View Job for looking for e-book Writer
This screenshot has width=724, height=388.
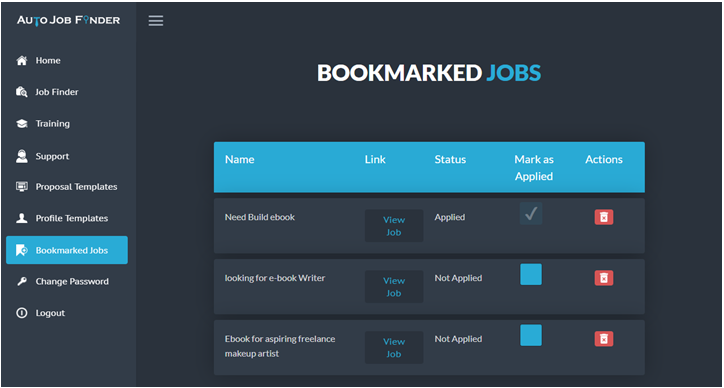click(394, 287)
